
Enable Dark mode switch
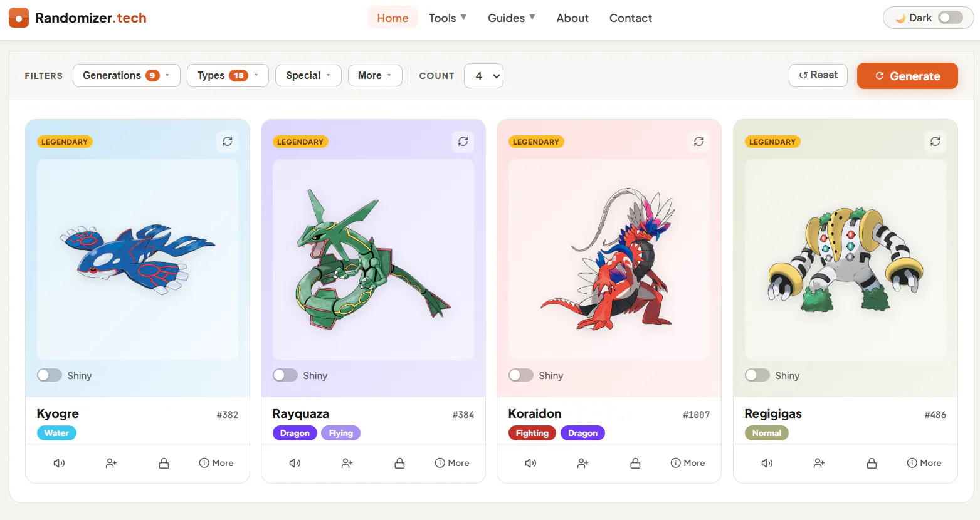[951, 18]
